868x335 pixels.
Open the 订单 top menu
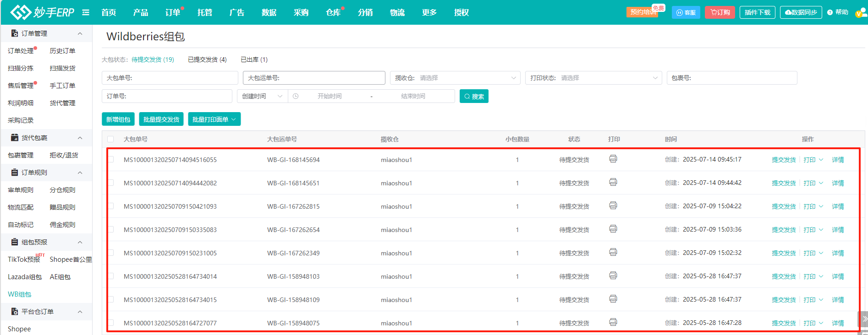pyautogui.click(x=173, y=12)
